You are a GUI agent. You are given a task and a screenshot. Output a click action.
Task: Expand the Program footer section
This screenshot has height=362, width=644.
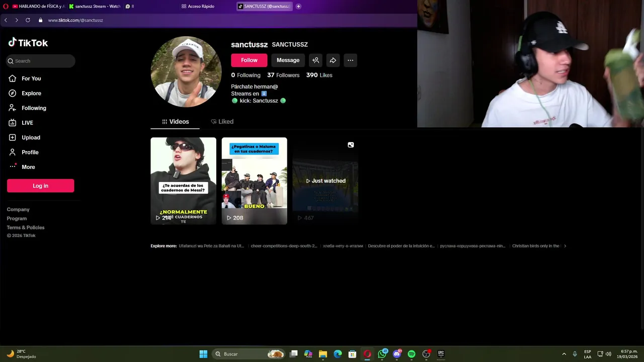[x=17, y=219]
